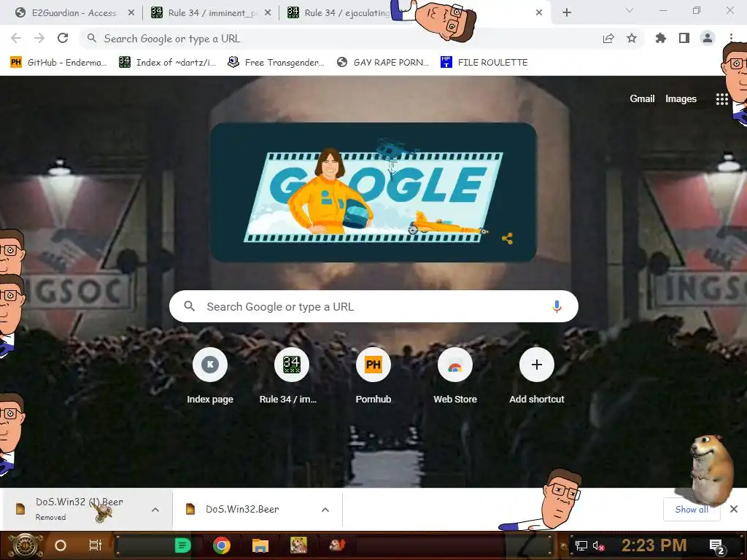Image resolution: width=747 pixels, height=560 pixels.
Task: Open the Index page shortcut tile
Action: [x=210, y=376]
